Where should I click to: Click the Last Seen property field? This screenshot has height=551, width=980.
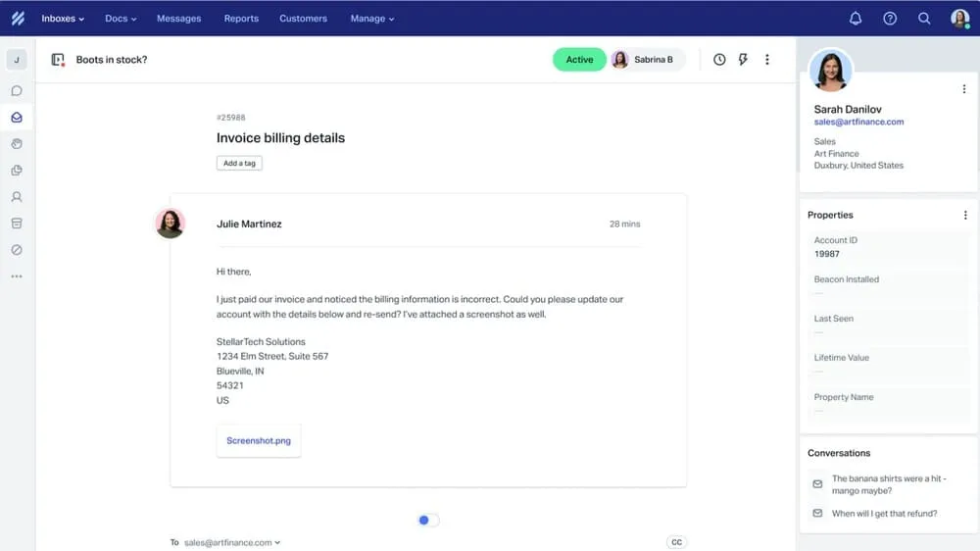tap(888, 325)
